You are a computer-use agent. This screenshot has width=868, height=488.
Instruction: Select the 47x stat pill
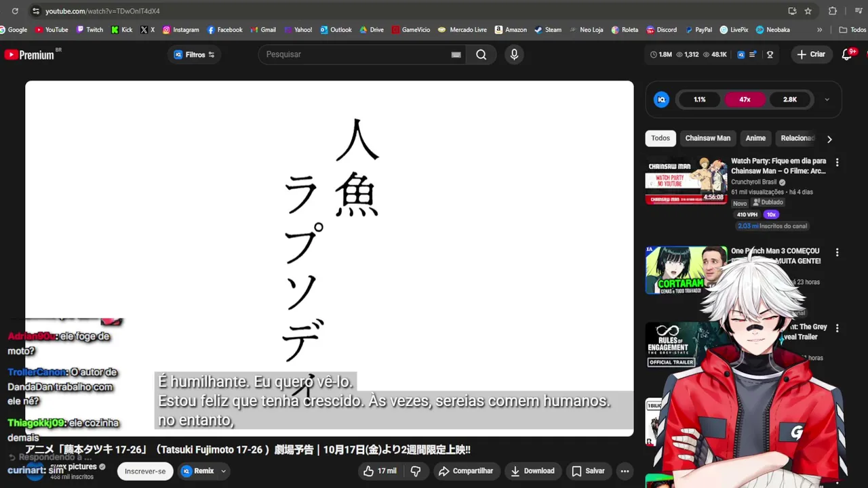745,100
